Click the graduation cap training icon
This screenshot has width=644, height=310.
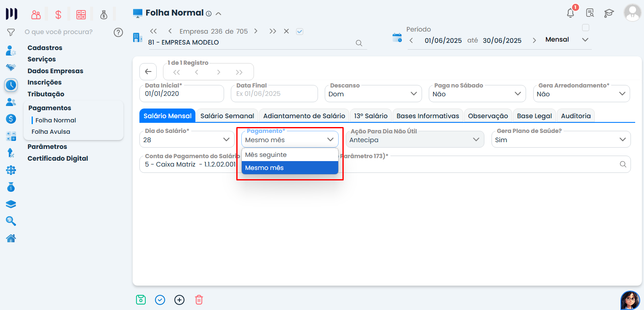[609, 13]
